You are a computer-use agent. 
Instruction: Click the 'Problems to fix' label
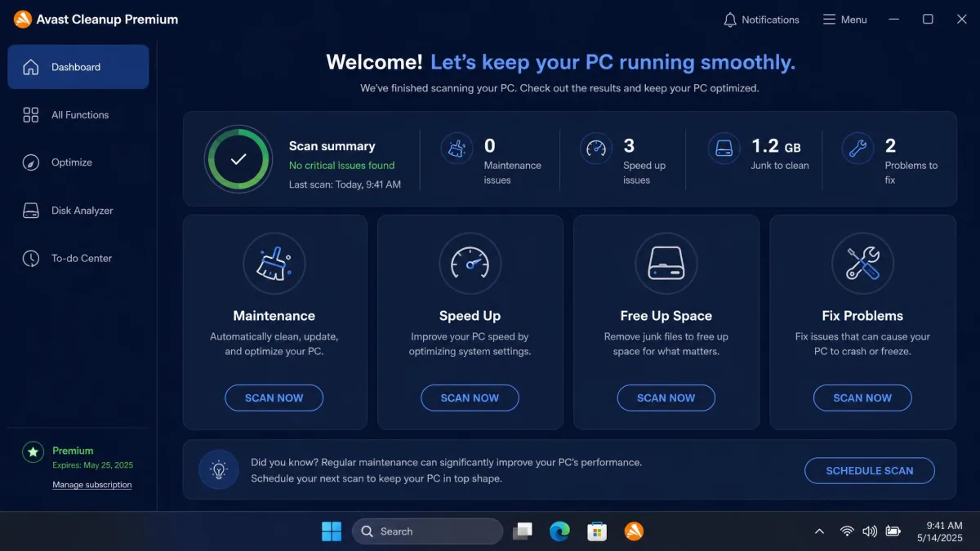911,173
